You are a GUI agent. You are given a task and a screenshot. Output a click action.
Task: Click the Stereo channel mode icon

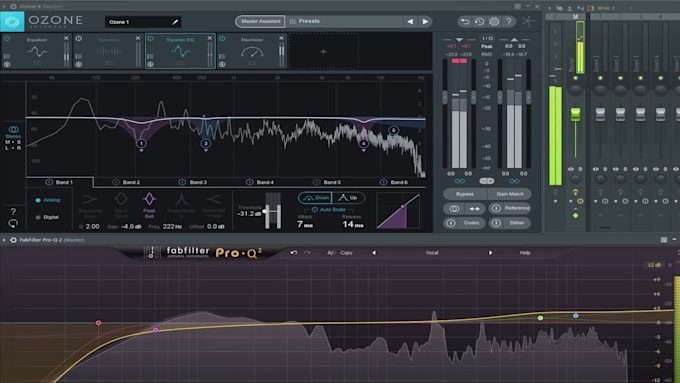(x=13, y=130)
